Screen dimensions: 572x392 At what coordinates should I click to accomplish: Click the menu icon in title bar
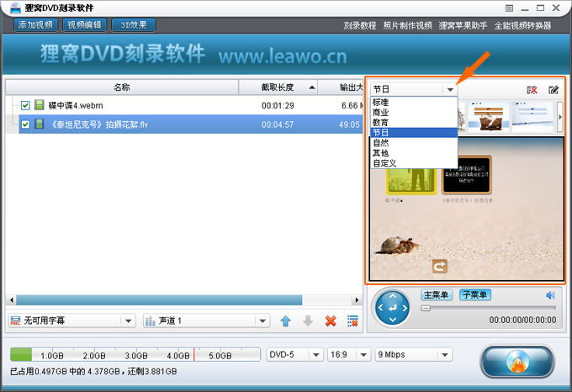[509, 8]
